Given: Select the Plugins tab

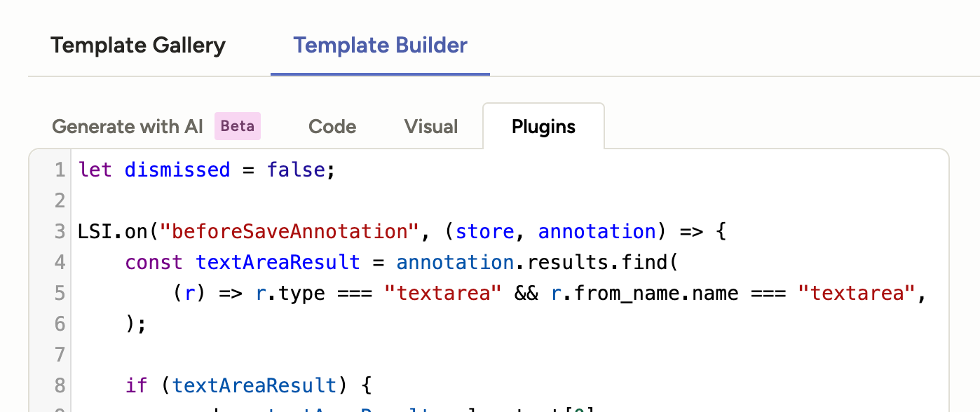Looking at the screenshot, I should (543, 127).
